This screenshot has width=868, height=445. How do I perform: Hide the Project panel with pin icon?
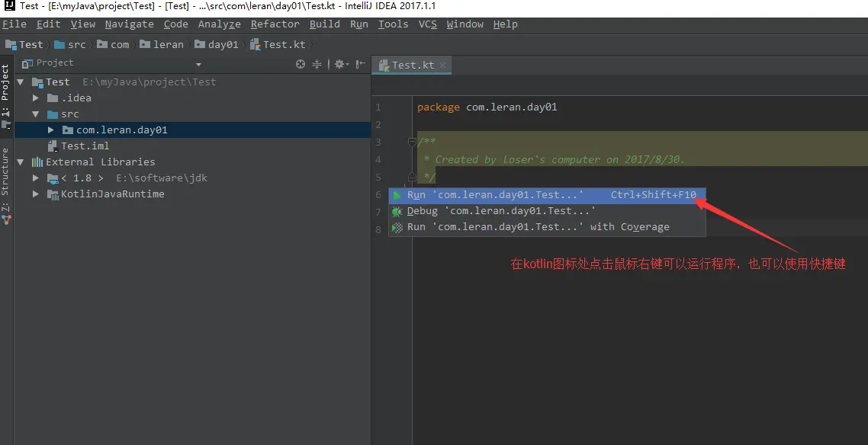click(360, 64)
